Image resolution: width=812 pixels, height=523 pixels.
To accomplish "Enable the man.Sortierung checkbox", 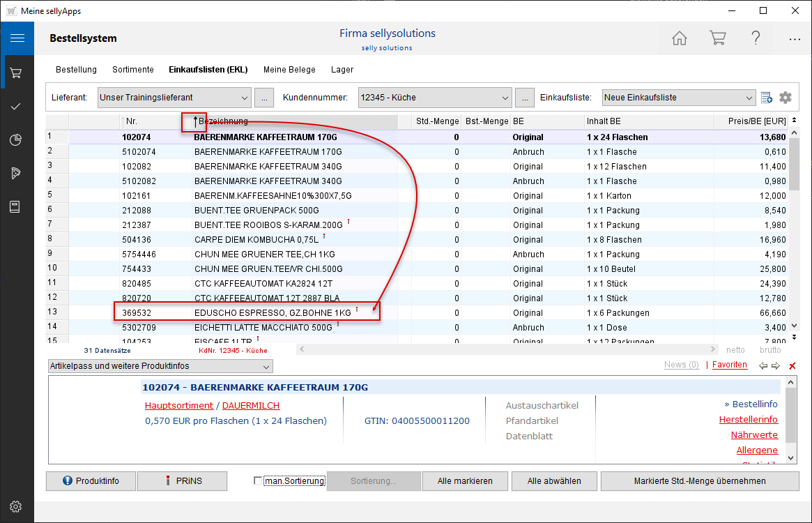I will point(258,481).
